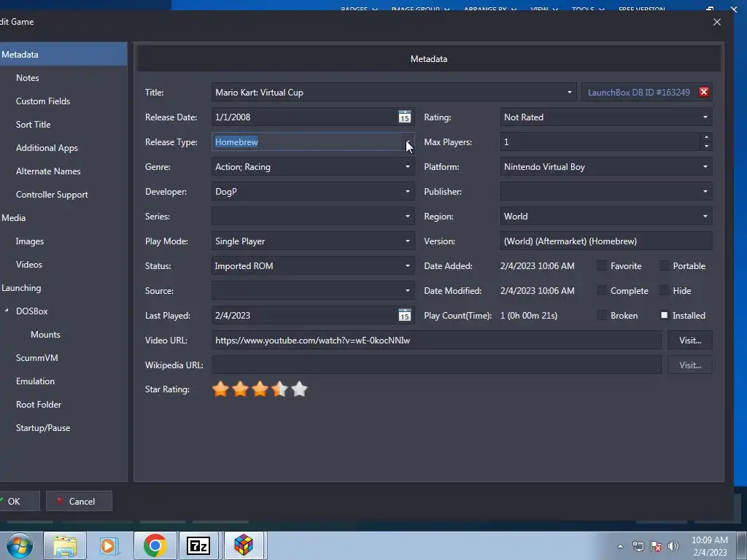Toggle the Favorite checkbox

point(602,265)
